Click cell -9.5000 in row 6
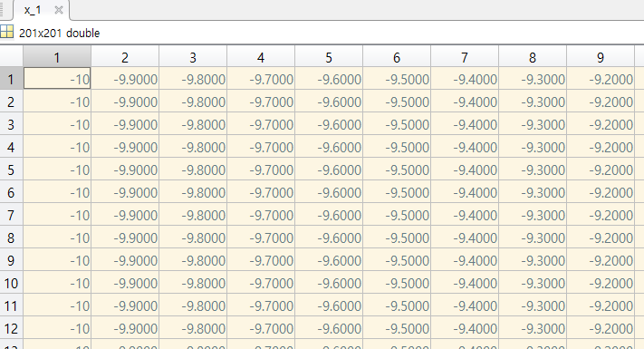 [x=397, y=191]
